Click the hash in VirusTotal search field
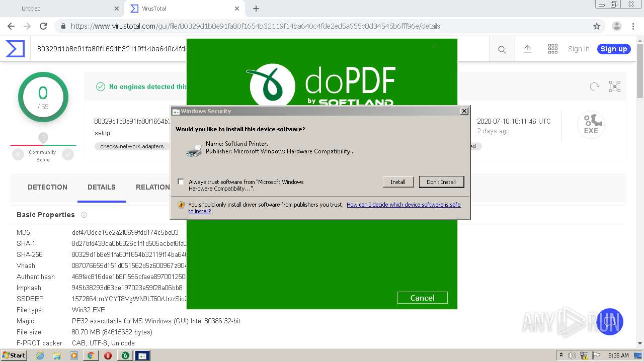644x362 pixels. [x=112, y=49]
